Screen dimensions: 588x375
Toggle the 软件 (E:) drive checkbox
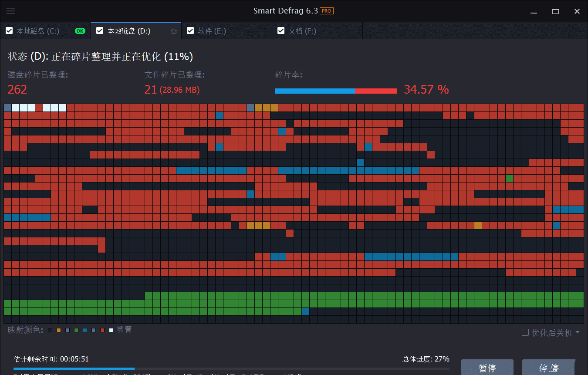click(190, 31)
